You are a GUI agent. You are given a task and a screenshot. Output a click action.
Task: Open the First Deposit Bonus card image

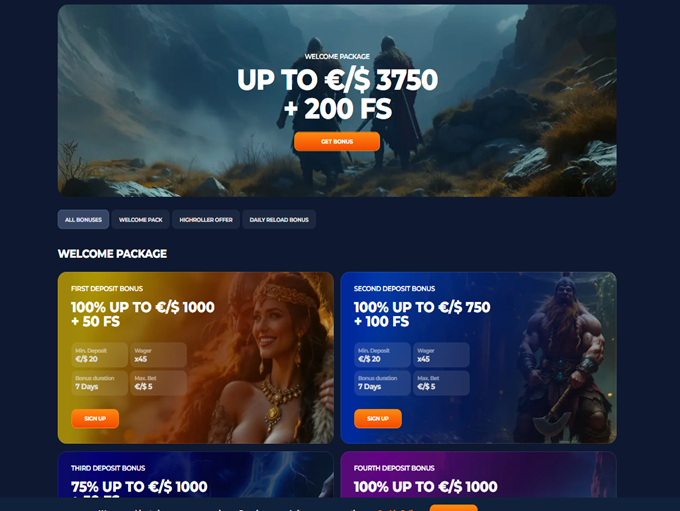tap(269, 358)
